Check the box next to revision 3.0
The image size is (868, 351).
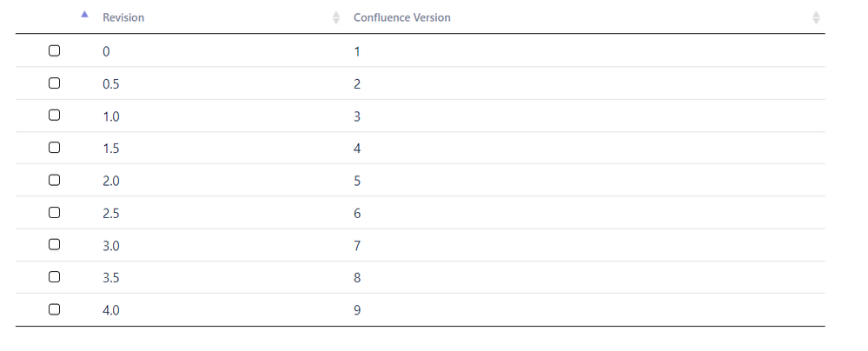tap(54, 244)
